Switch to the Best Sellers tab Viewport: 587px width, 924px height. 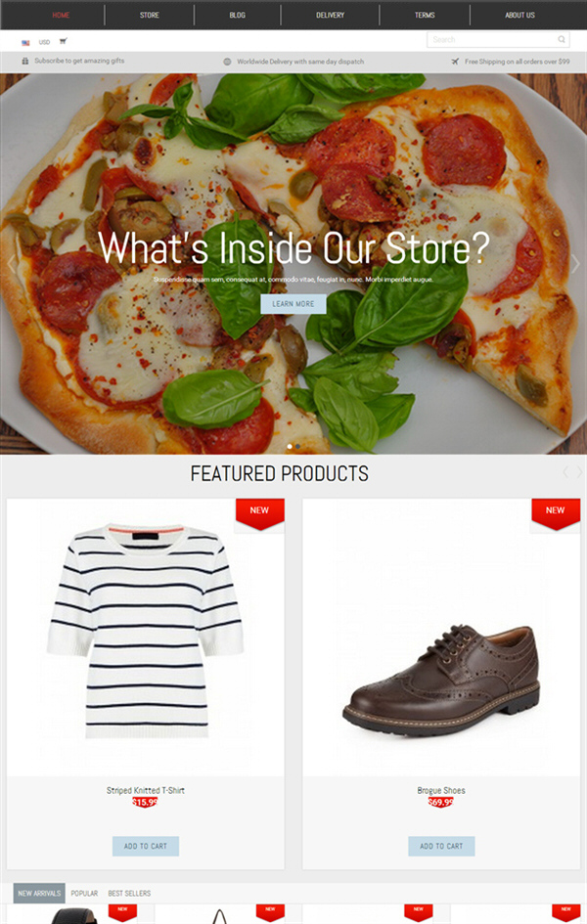129,894
